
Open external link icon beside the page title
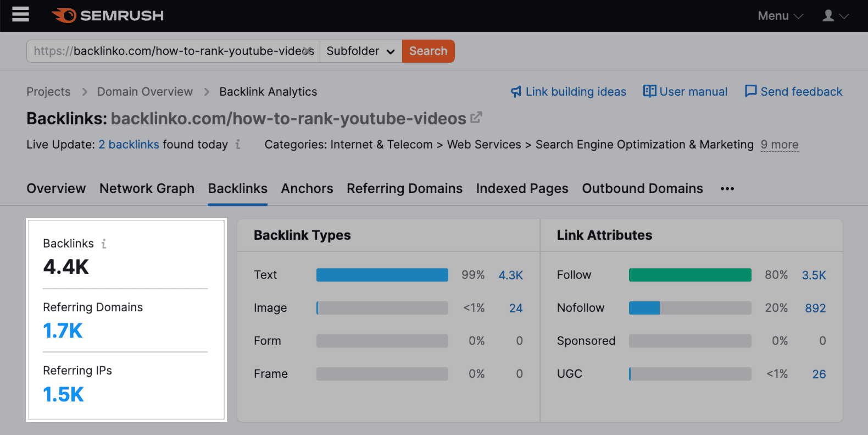[x=476, y=118]
